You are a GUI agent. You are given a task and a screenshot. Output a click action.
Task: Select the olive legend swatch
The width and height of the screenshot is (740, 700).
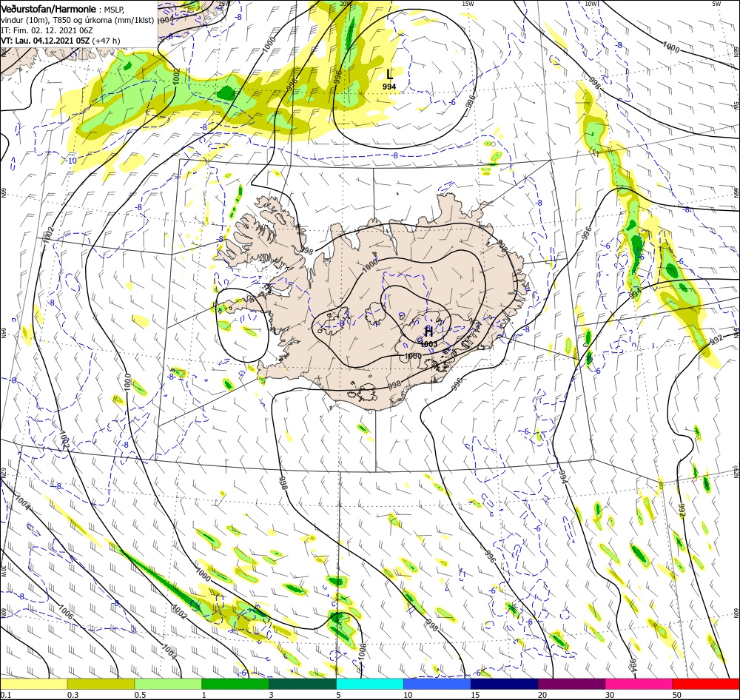101,684
